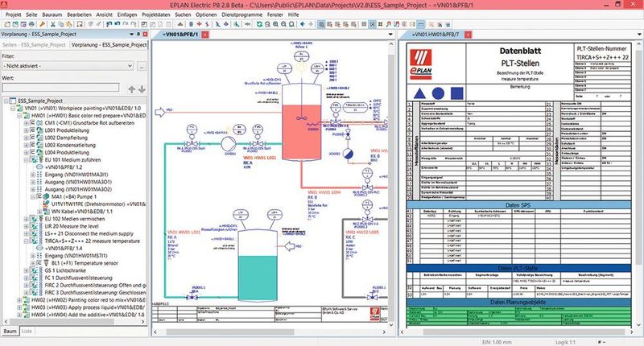Click the zoom in magnifier icon

(275, 25)
